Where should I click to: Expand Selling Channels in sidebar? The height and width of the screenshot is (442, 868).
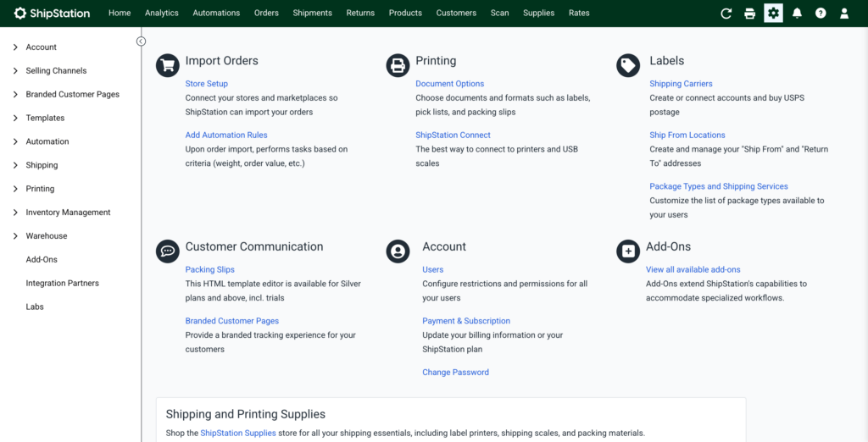pos(15,71)
